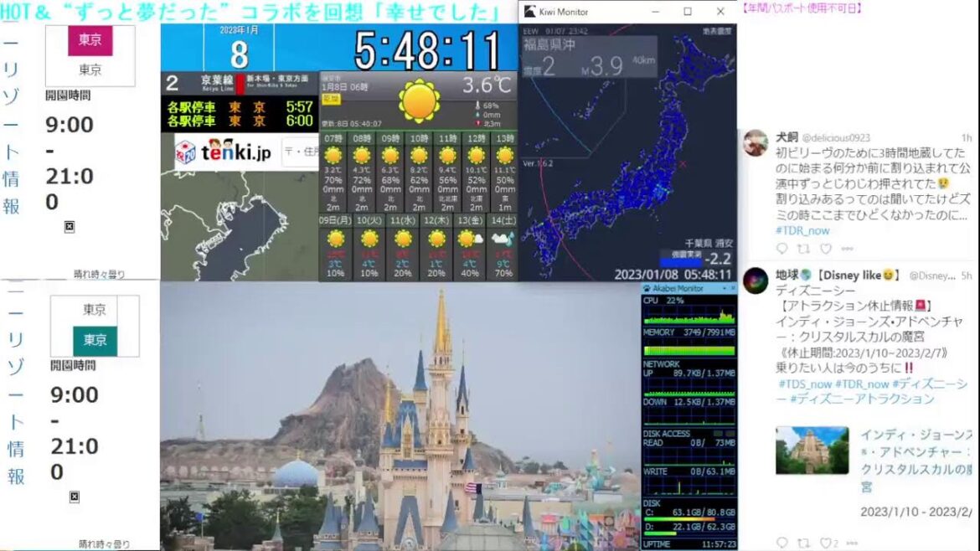Click the large sun icon showing current weather
The width and height of the screenshot is (980, 551).
pyautogui.click(x=420, y=98)
